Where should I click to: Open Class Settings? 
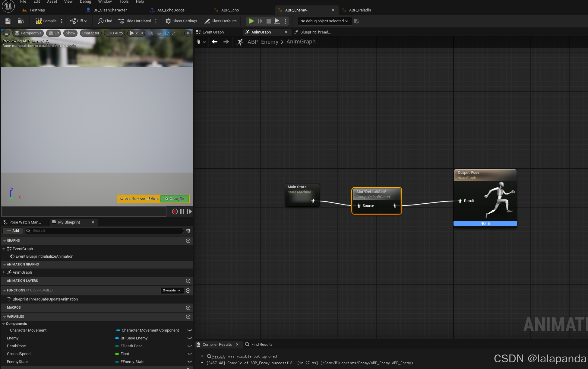181,21
